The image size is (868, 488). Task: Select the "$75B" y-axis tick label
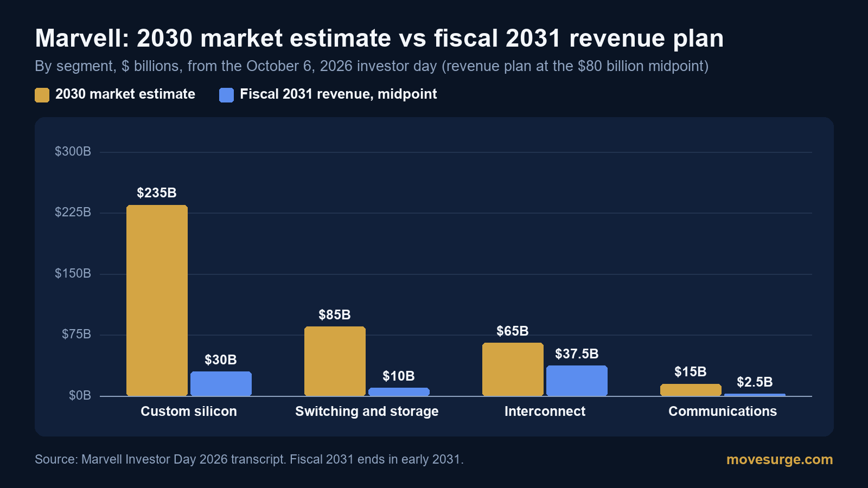pos(76,335)
